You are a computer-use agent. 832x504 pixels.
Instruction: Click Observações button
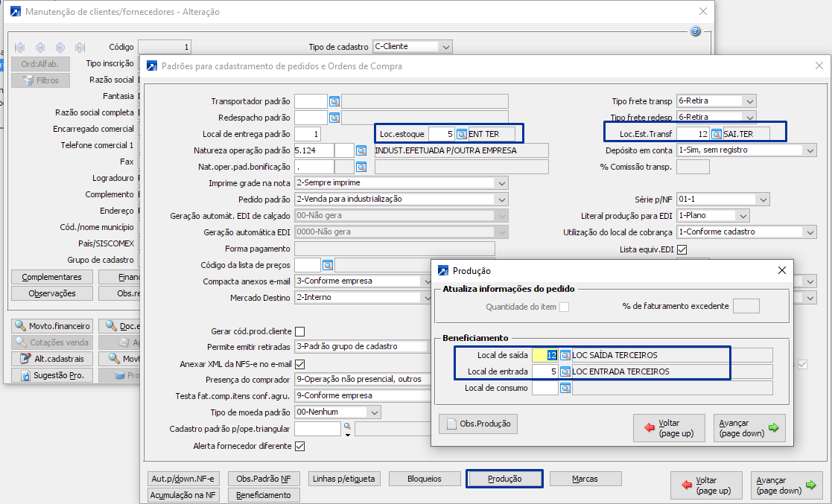coord(52,293)
